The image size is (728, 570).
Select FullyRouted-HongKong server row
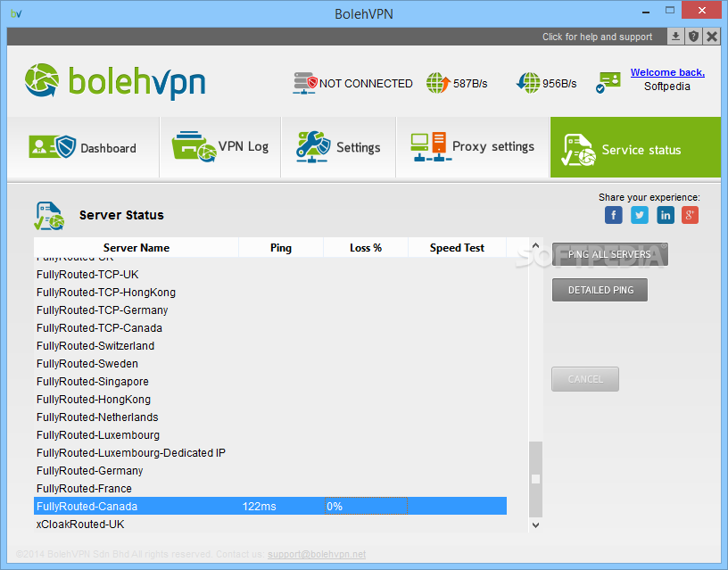(270, 400)
